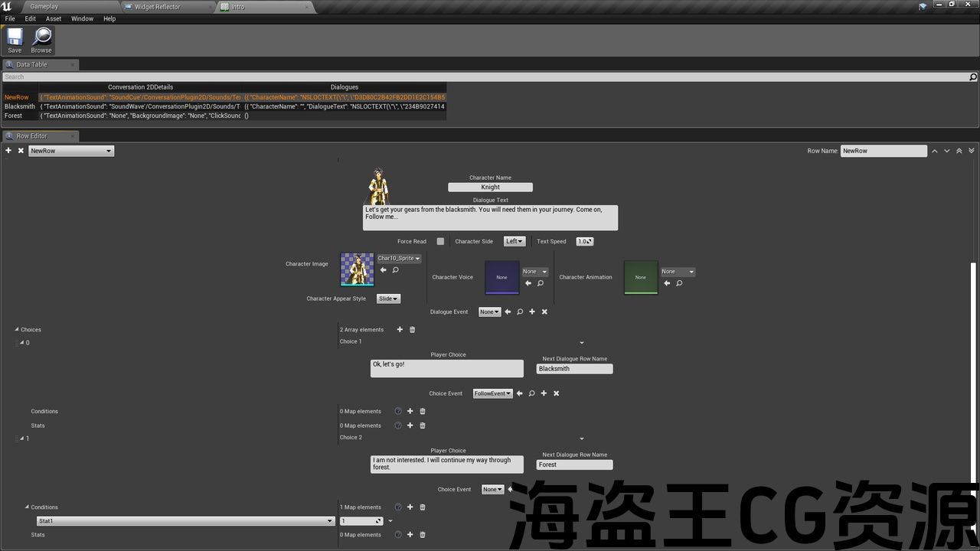This screenshot has height=551, width=980.
Task: Add element to Choices array with the plus icon
Action: pos(400,330)
